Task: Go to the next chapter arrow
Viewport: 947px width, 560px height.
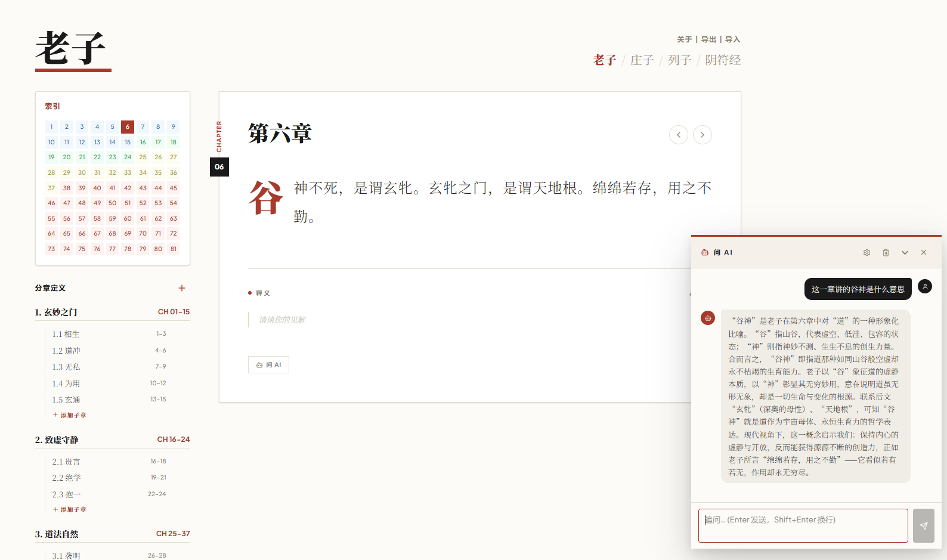Action: tap(702, 135)
